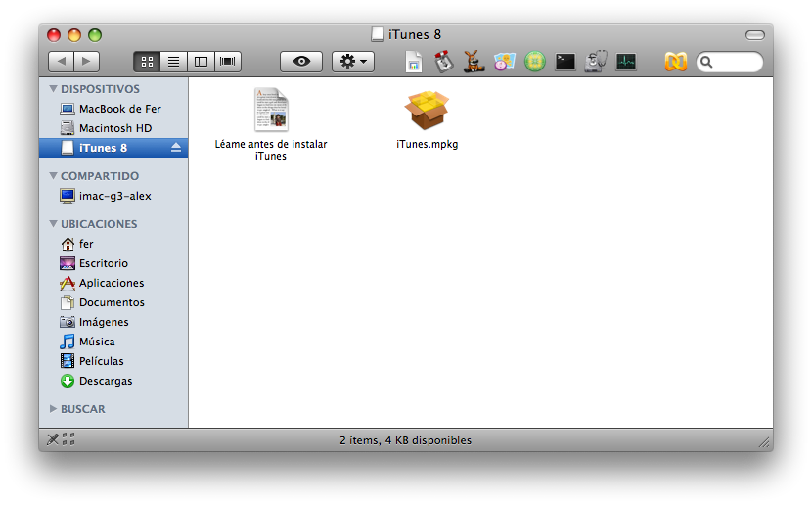The width and height of the screenshot is (812, 505).
Task: Go forward with the right arrow button
Action: coord(86,62)
